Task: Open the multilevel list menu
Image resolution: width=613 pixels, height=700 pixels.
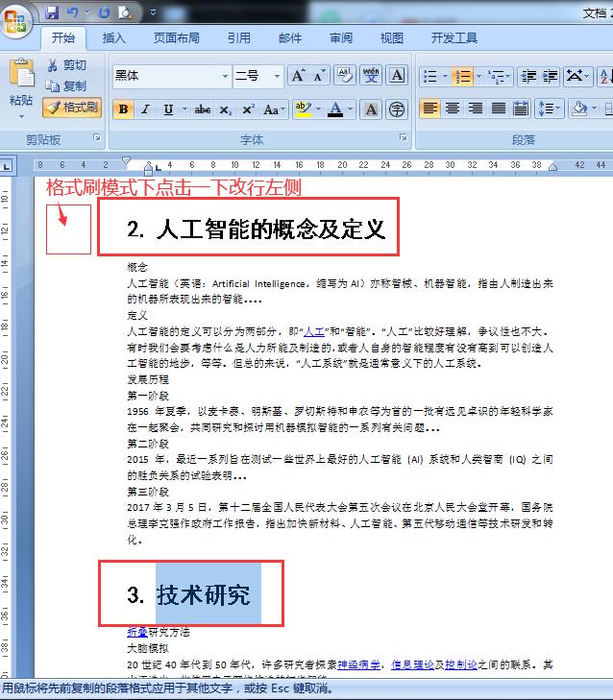Action: (x=499, y=77)
